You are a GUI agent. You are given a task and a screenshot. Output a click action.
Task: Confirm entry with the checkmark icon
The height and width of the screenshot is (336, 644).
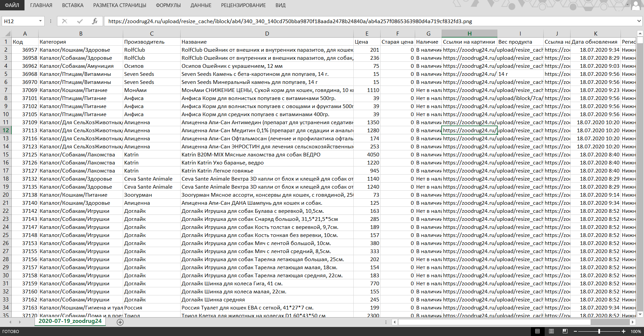pos(80,21)
